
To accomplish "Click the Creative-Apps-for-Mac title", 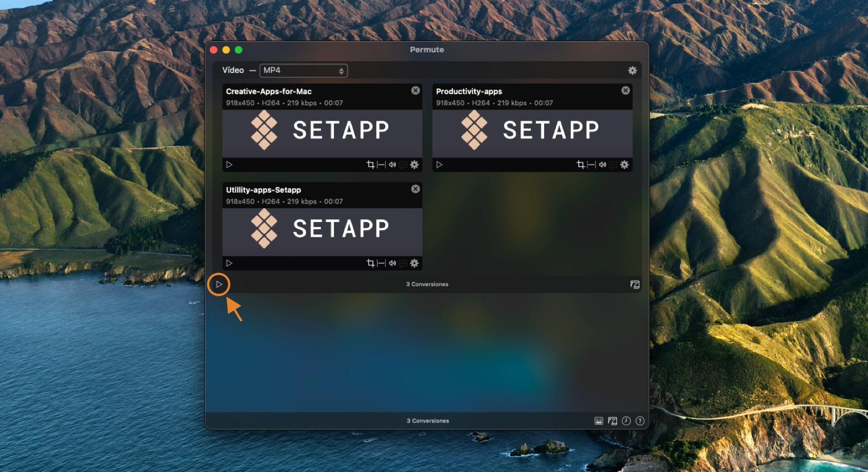I will point(269,91).
